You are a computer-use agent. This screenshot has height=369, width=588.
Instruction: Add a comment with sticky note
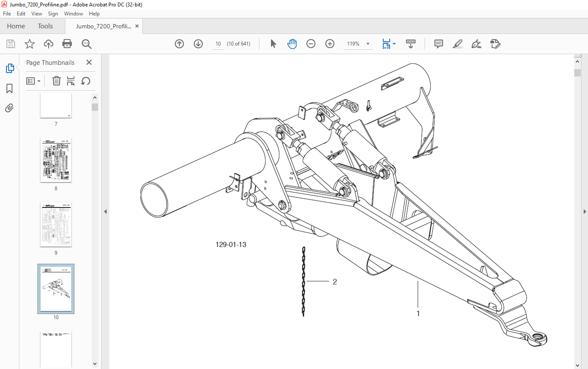click(439, 44)
